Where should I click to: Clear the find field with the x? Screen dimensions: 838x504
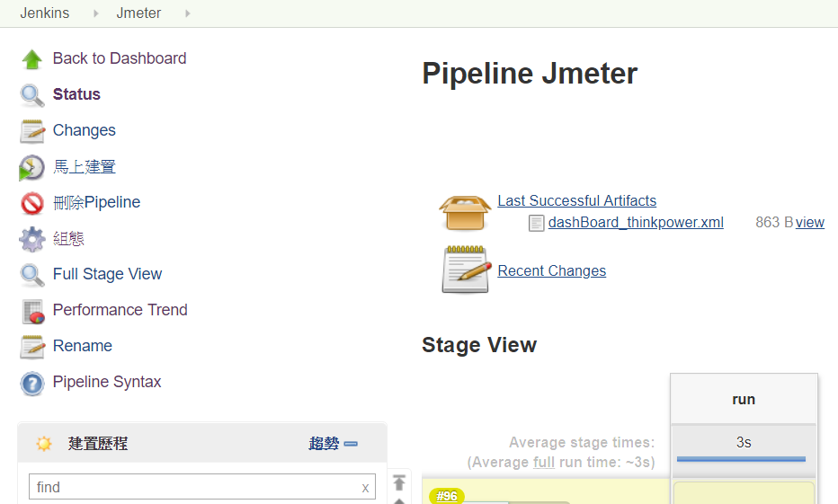365,488
